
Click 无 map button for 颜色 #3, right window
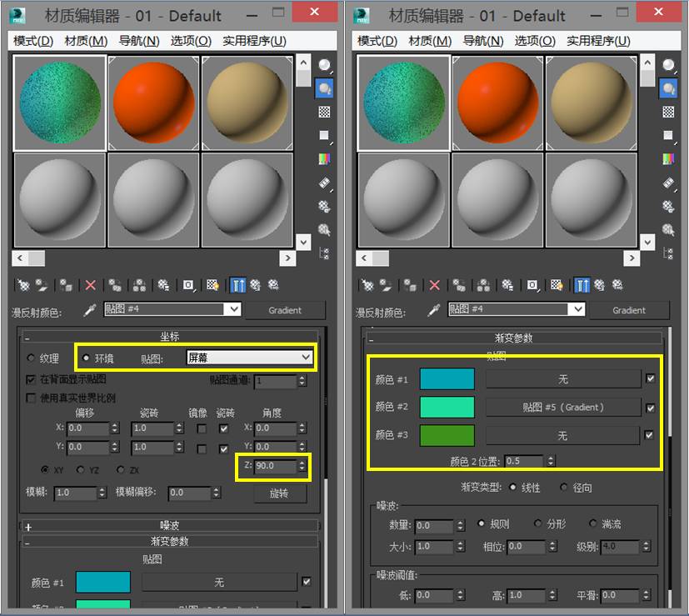click(563, 436)
